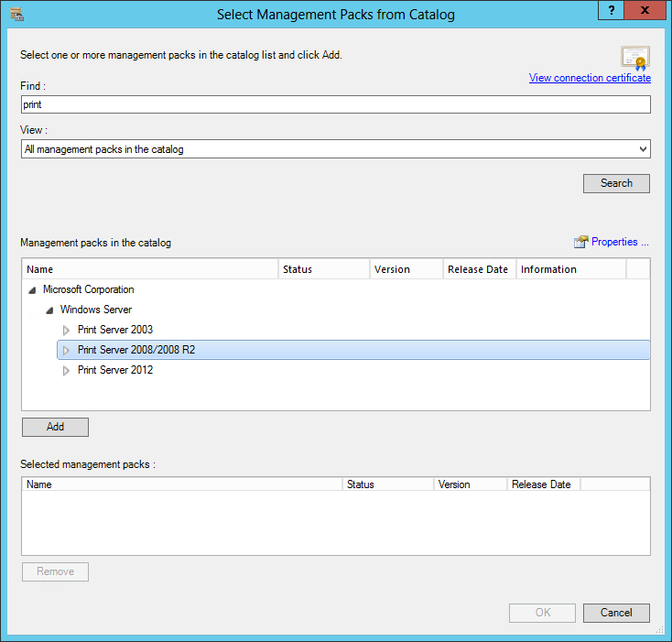Click the Cancel button
The width and height of the screenshot is (672, 642).
pos(616,613)
